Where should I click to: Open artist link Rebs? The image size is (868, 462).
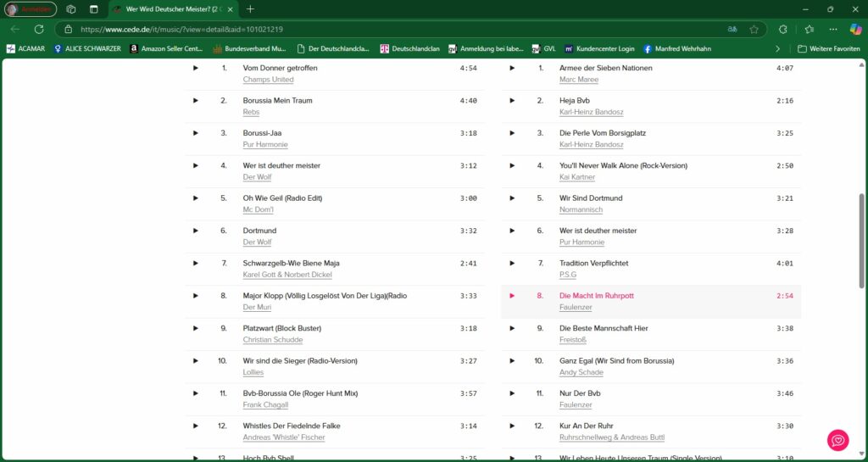251,112
